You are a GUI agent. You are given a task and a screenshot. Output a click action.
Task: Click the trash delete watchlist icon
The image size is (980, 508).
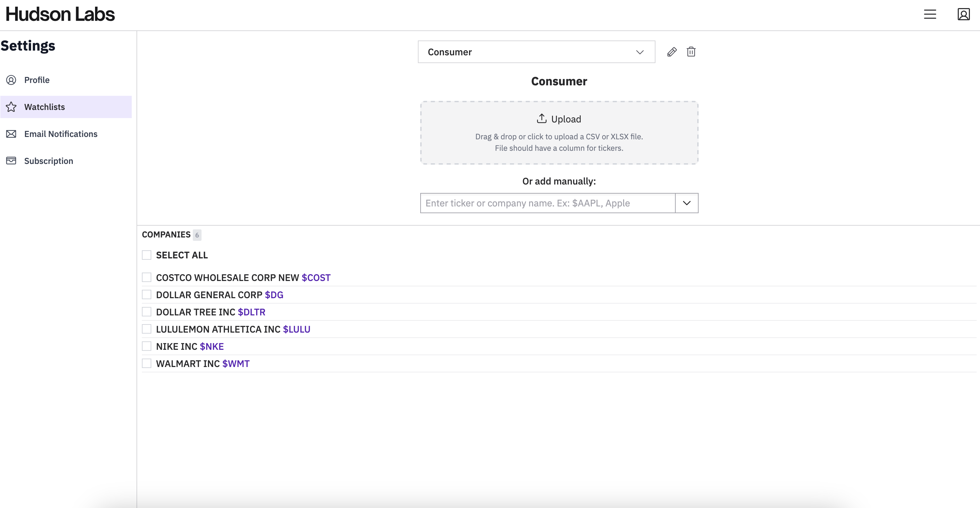691,52
